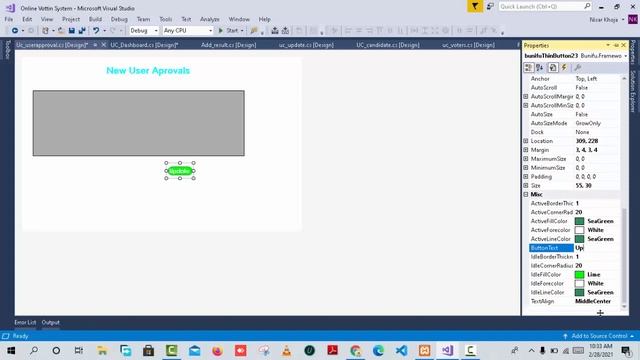Expand the AutoScrollMargin property
Screen dimensions: 640x360
[526, 96]
